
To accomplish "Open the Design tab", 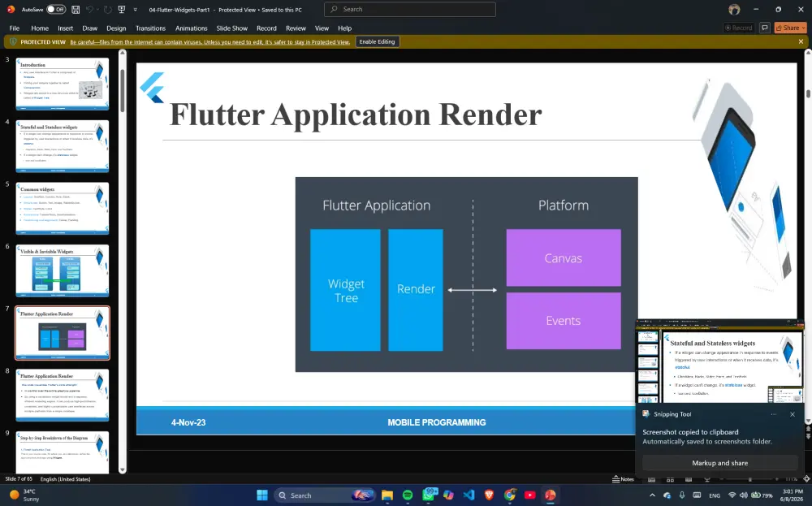I will click(x=116, y=28).
